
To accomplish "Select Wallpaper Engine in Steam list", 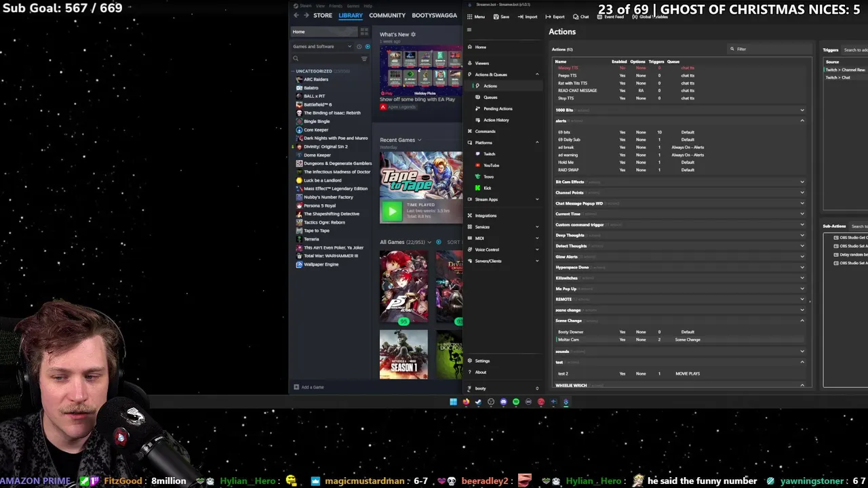I will pos(321,264).
